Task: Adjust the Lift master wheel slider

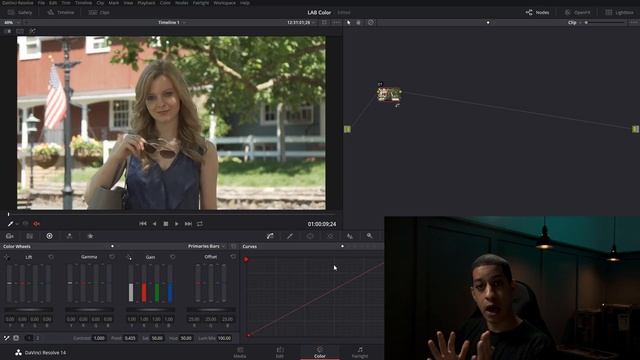Action: click(x=29, y=310)
